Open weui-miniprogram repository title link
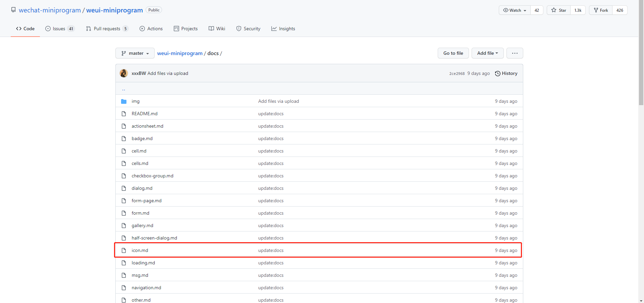The image size is (644, 303). (114, 10)
